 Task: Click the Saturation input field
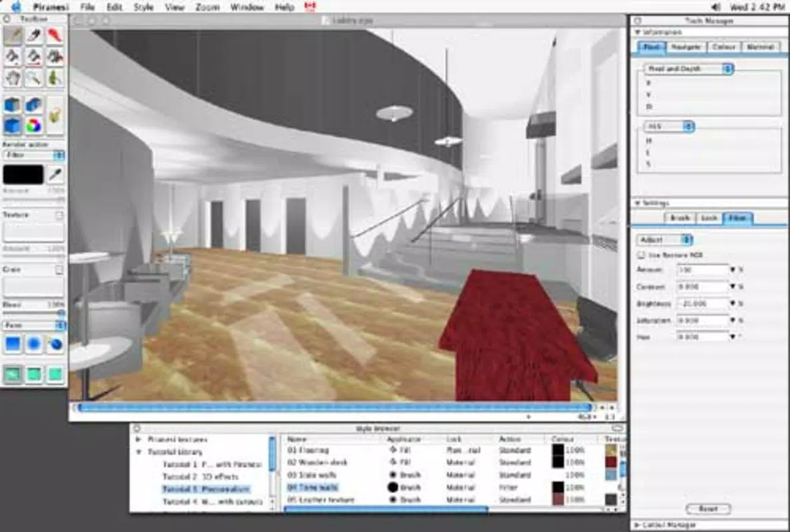(703, 320)
